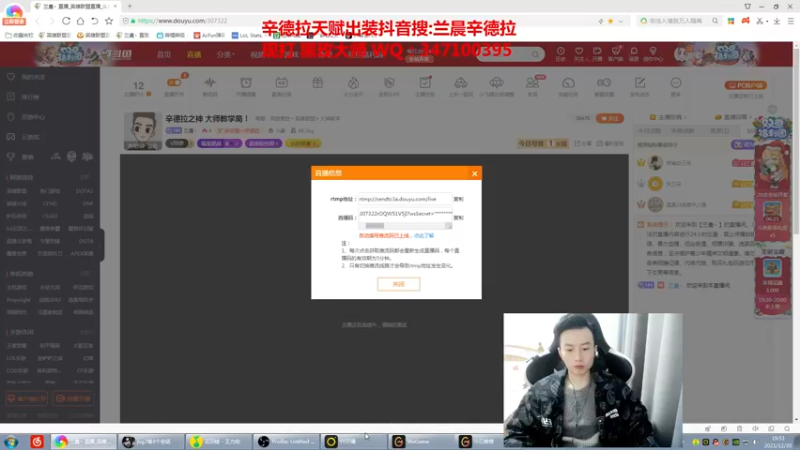Bookmark the page with star icon
800x450 pixels.
109,21
